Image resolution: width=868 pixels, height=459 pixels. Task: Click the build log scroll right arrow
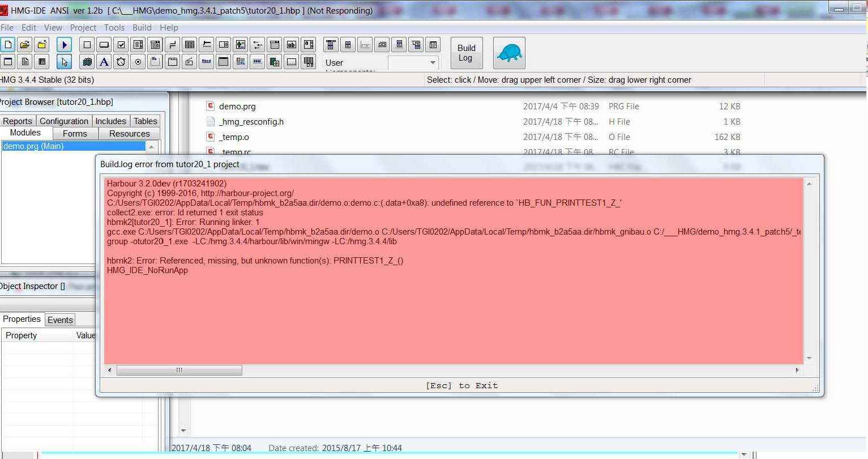click(x=797, y=370)
